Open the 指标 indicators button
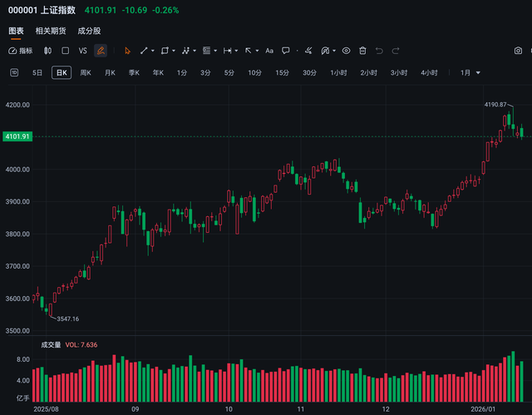532x415 pixels. (21, 51)
